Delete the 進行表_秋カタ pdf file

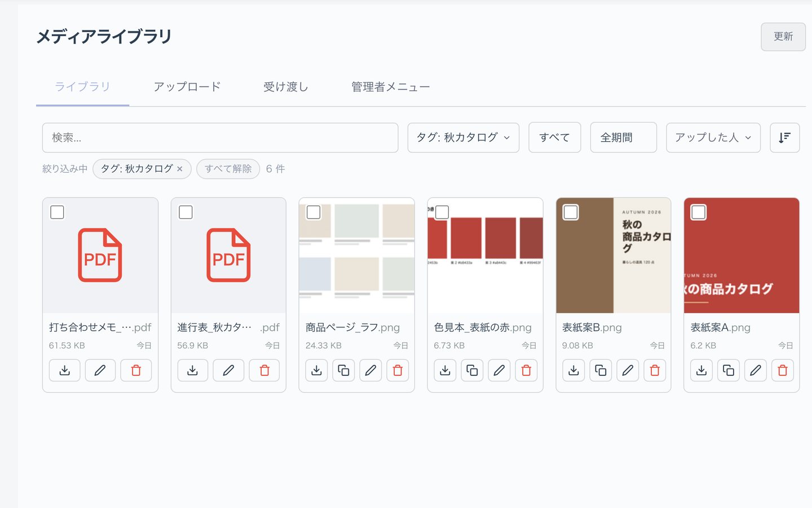point(264,370)
